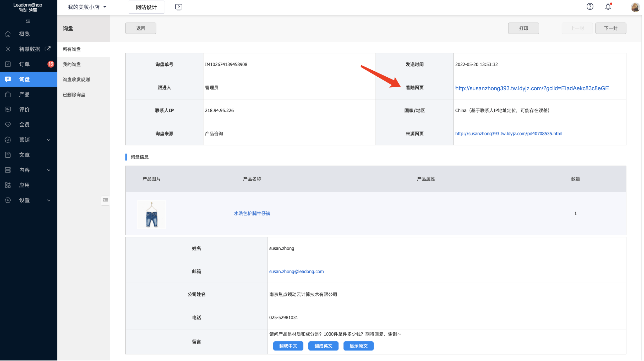Go to 我的询盘 submenu item
The width and height of the screenshot is (644, 361).
click(72, 65)
